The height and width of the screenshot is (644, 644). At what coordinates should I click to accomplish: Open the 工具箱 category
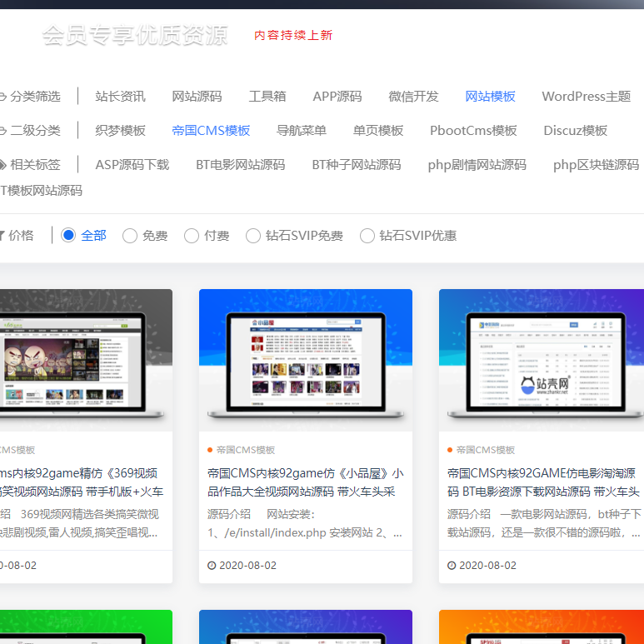(267, 96)
